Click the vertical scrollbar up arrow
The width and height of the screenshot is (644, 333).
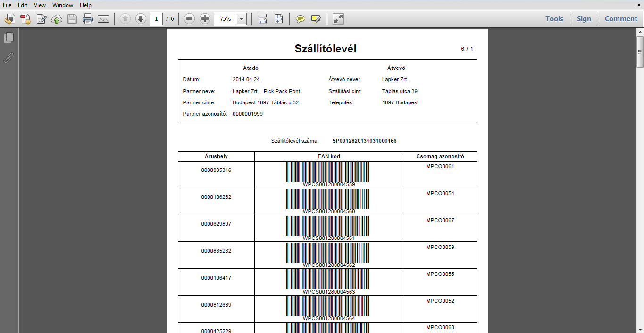(640, 32)
